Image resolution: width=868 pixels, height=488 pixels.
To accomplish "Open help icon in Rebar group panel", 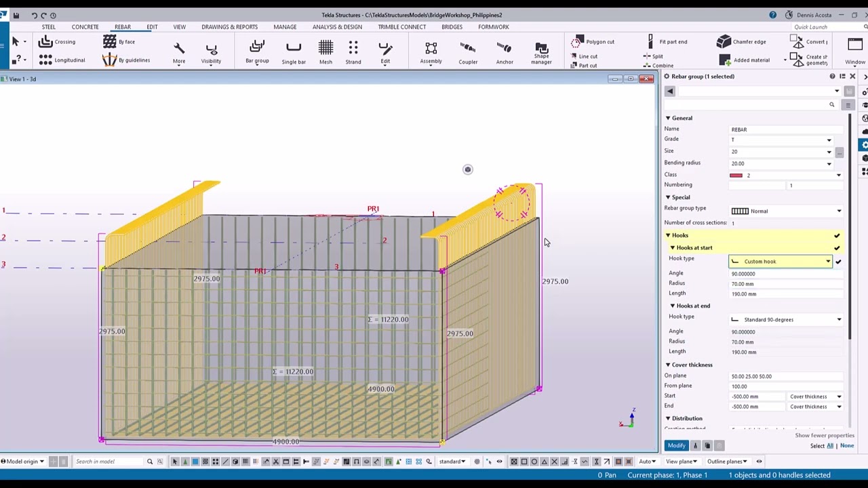I will 832,77.
